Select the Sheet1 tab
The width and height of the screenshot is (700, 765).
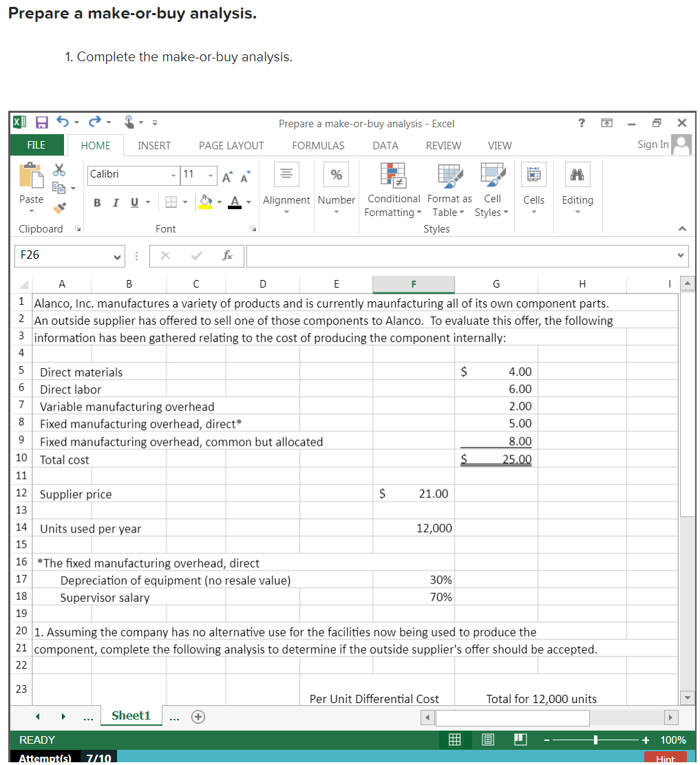[131, 715]
